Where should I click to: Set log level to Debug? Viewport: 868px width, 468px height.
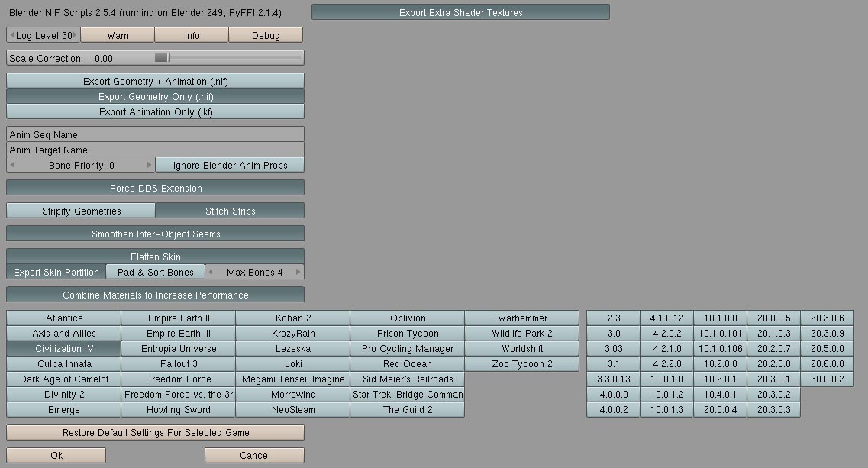(266, 35)
